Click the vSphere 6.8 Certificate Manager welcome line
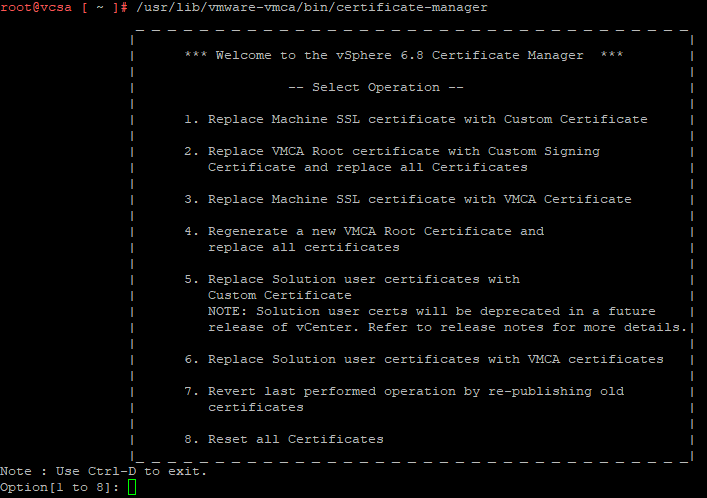This screenshot has width=707, height=498. [404, 55]
